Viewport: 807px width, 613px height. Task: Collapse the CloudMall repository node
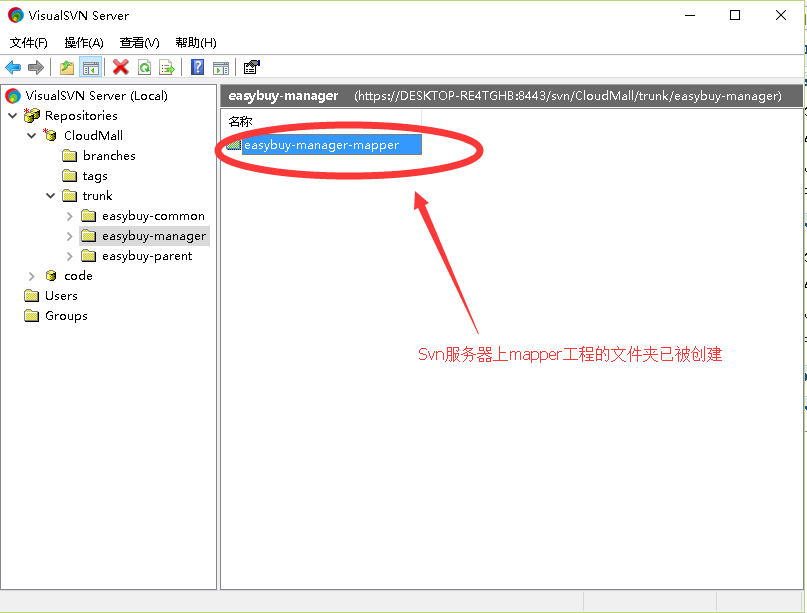(x=31, y=136)
